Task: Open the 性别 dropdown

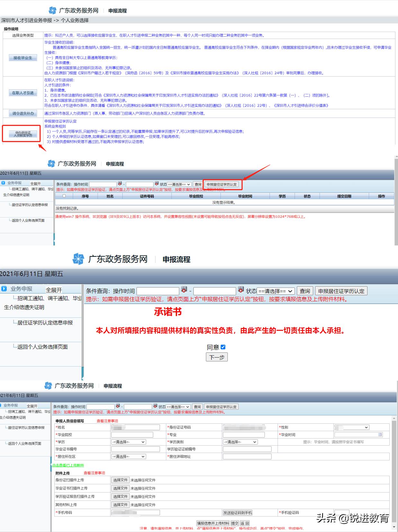Action: (x=351, y=427)
